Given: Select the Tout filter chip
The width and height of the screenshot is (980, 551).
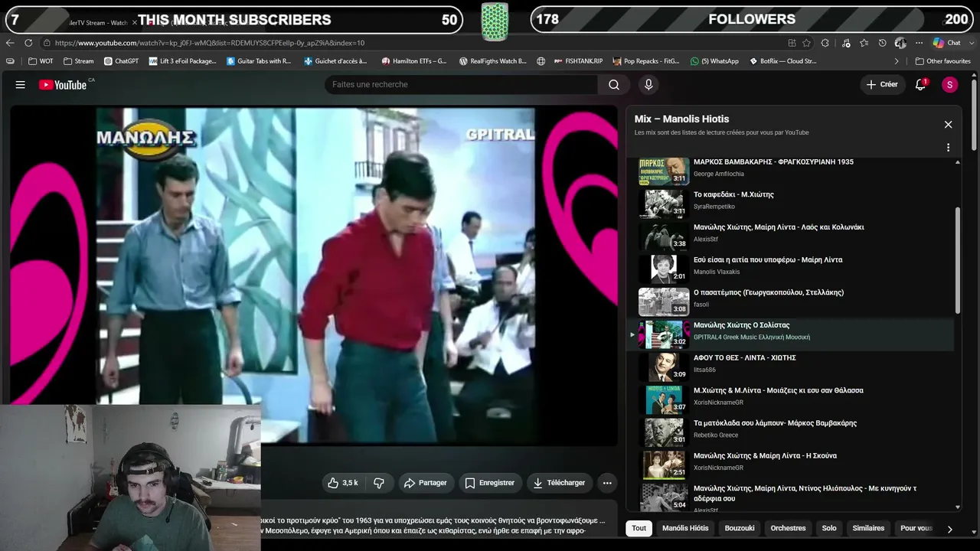Looking at the screenshot, I should 639,528.
